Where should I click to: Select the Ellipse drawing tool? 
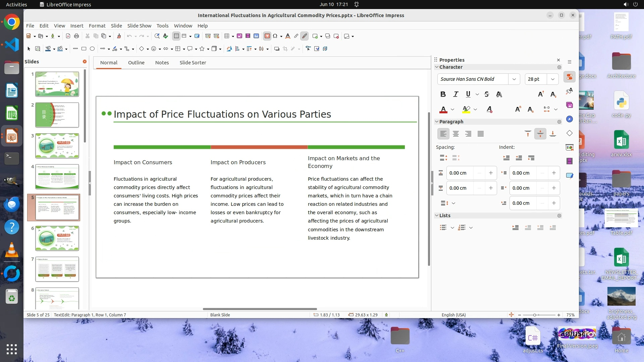click(x=92, y=49)
